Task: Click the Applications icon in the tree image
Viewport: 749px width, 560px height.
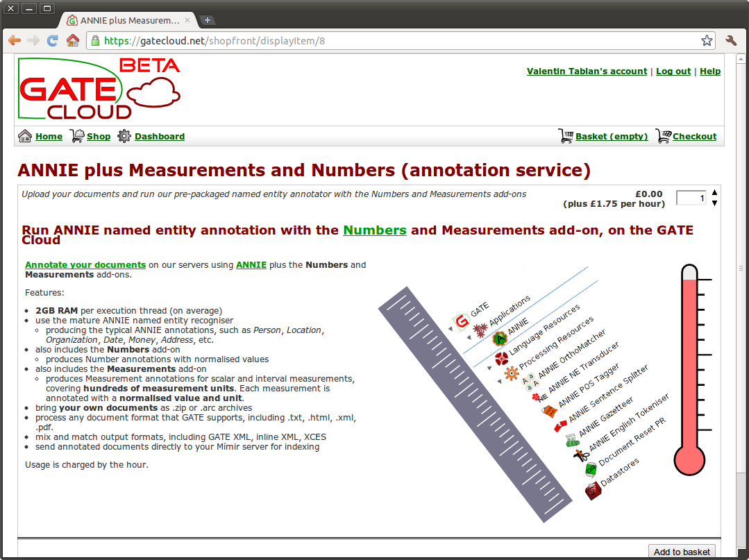Action: [x=480, y=330]
